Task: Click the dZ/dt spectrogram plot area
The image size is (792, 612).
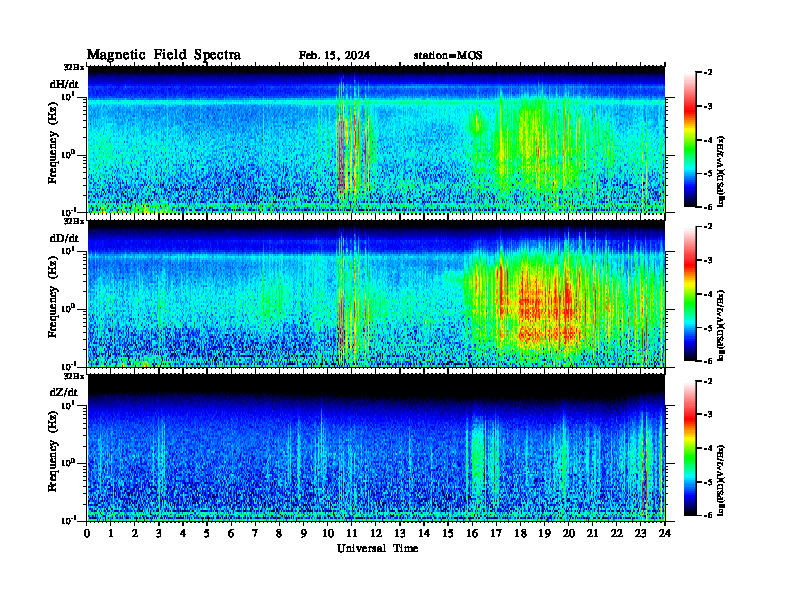Action: [x=376, y=447]
